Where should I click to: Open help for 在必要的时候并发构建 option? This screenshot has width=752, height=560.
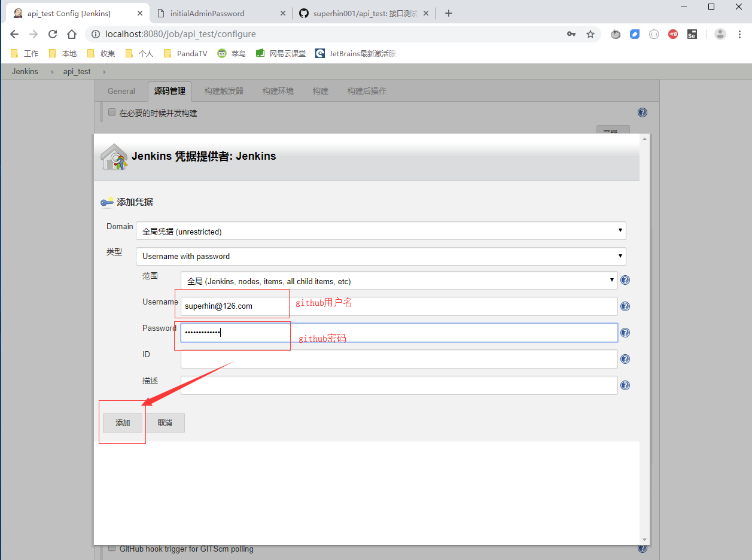(643, 112)
